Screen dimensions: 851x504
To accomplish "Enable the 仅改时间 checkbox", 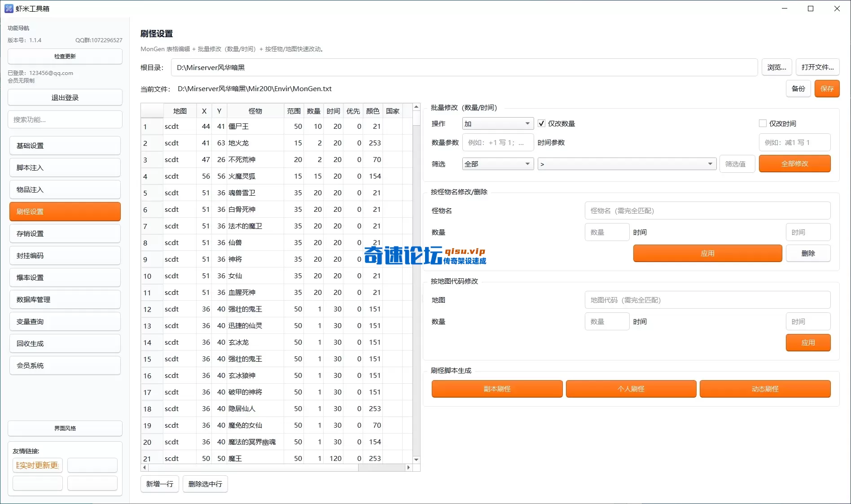I will point(763,123).
